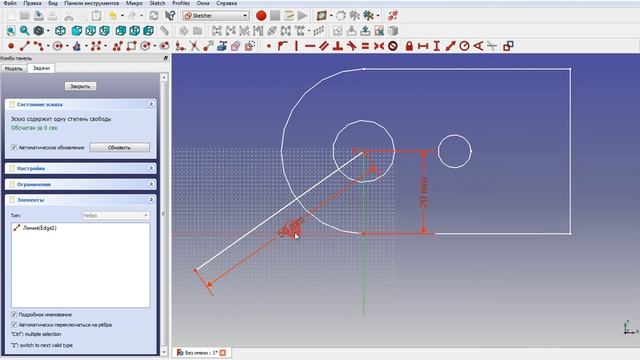Switch to the Модель tab
640x360 pixels.
coord(13,68)
